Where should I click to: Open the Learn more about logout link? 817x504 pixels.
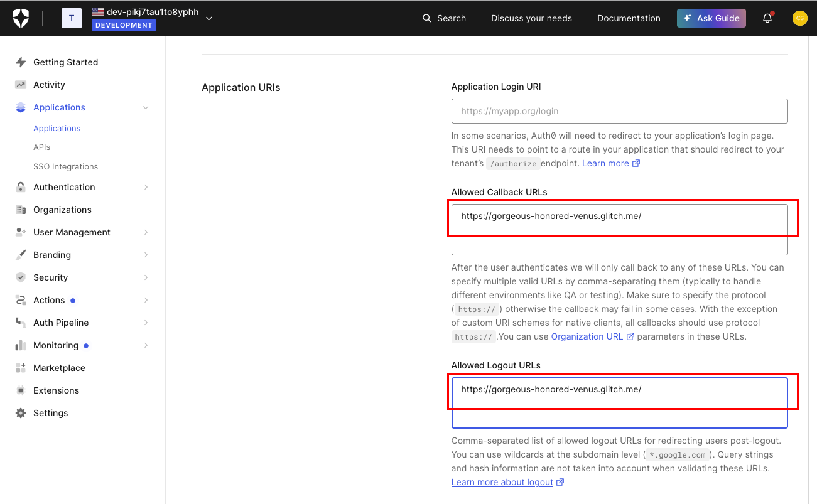coord(502,482)
